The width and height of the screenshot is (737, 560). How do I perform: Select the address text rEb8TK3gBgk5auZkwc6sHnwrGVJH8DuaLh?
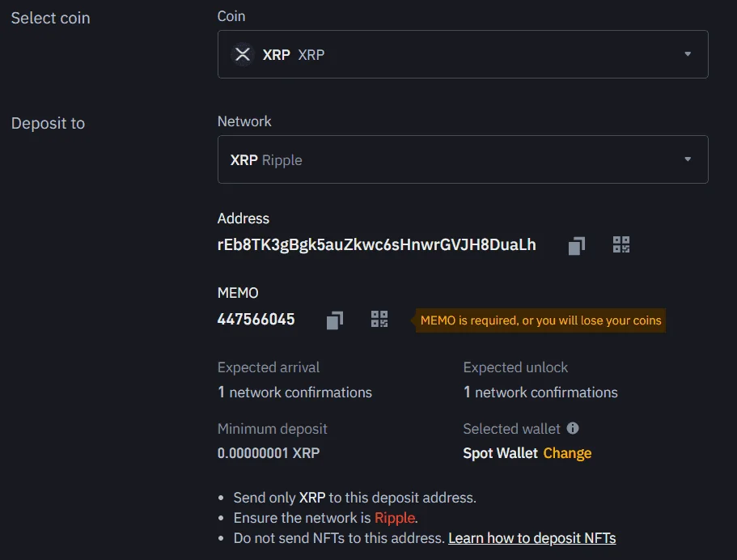coord(376,244)
